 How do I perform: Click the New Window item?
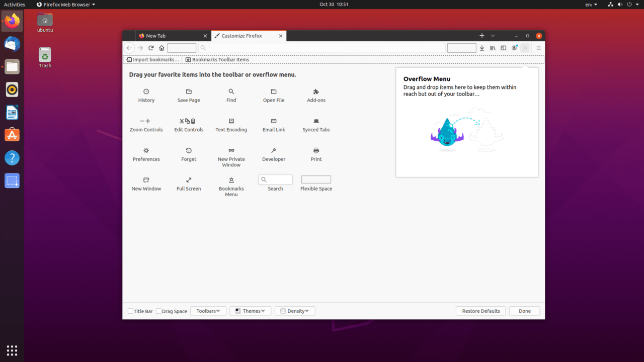coord(146,184)
